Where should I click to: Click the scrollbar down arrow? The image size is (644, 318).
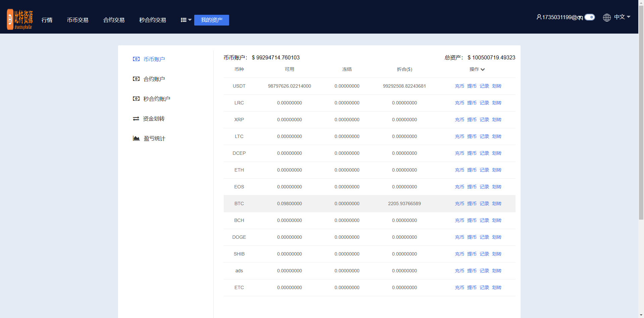click(641, 315)
